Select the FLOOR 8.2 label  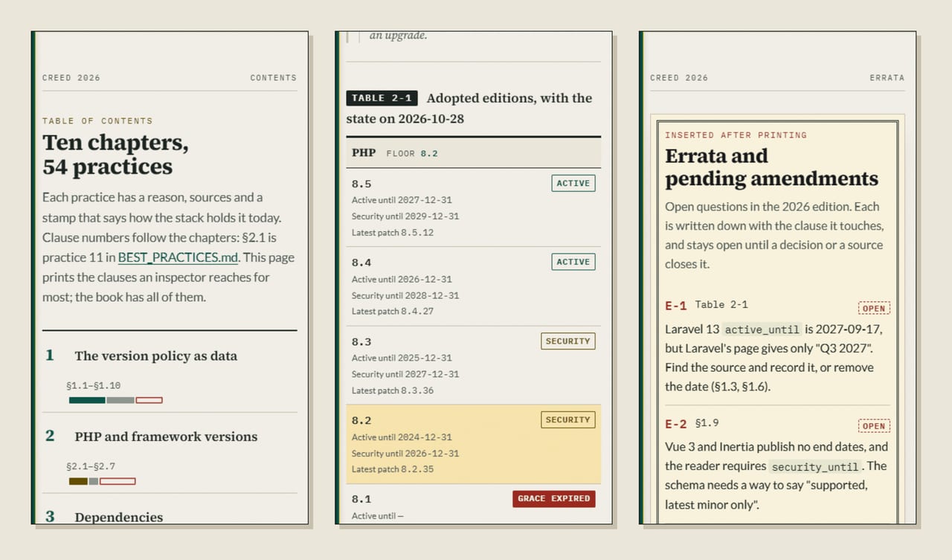click(x=412, y=153)
